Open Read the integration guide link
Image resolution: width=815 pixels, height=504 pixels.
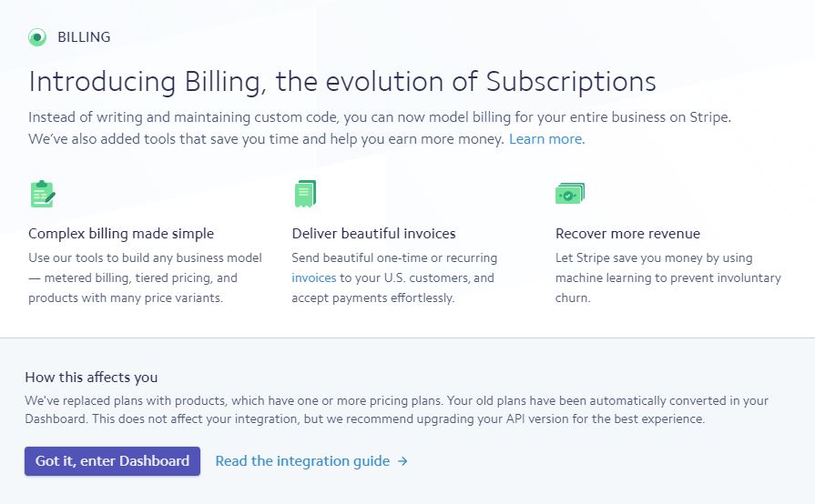coord(302,461)
